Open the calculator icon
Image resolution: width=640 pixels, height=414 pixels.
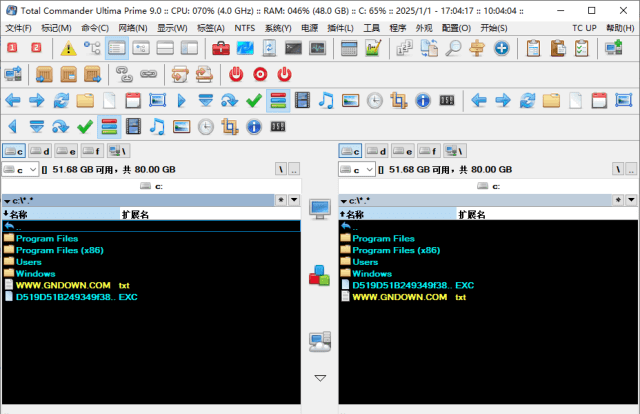pos(349,48)
